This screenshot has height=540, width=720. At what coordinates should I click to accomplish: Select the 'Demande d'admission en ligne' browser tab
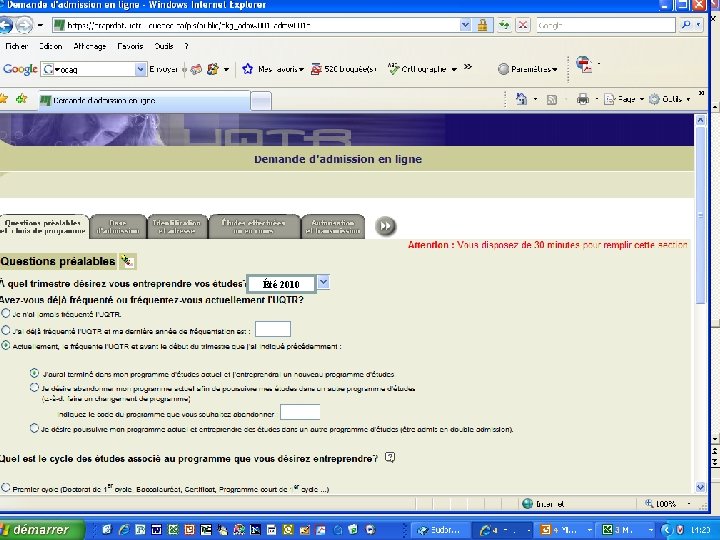tap(145, 101)
